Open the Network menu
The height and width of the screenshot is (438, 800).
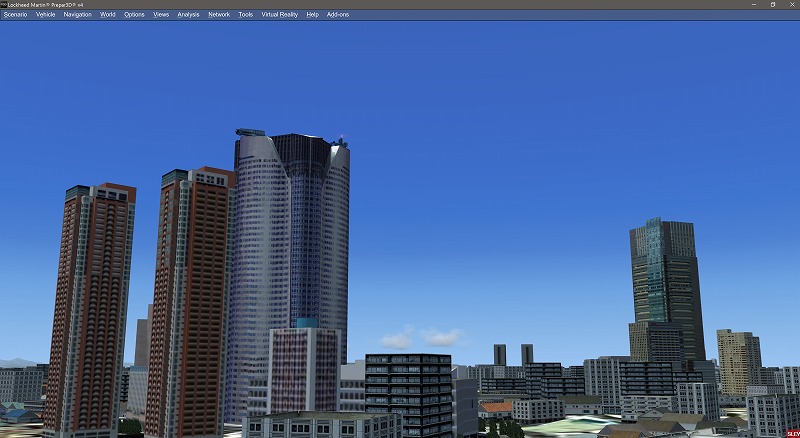click(x=219, y=15)
